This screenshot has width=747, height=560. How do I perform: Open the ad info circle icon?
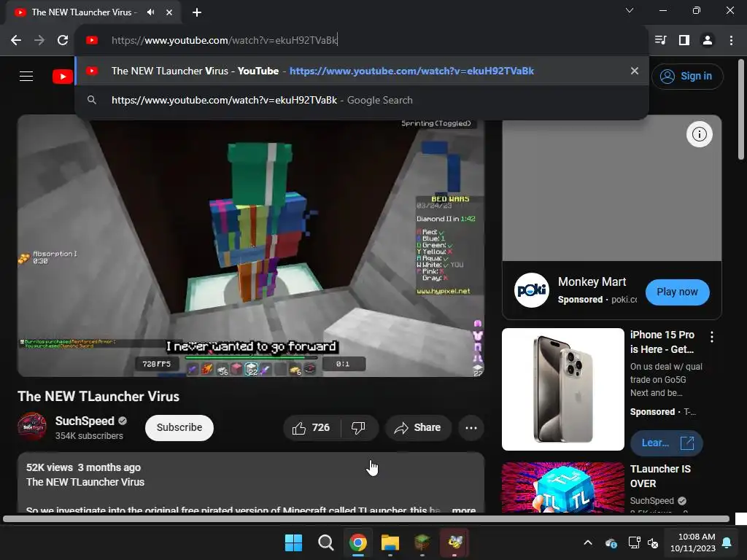(699, 134)
